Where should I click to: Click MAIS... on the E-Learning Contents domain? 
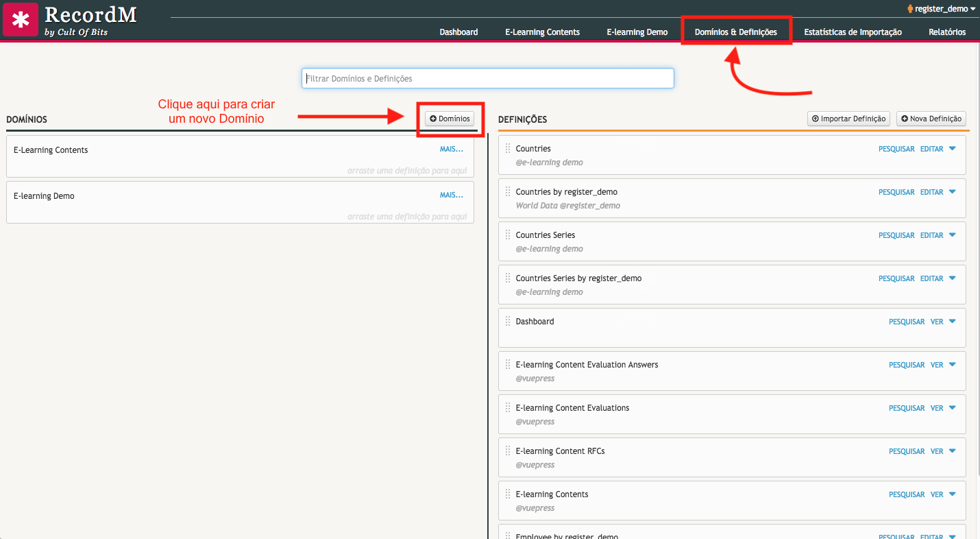click(452, 149)
